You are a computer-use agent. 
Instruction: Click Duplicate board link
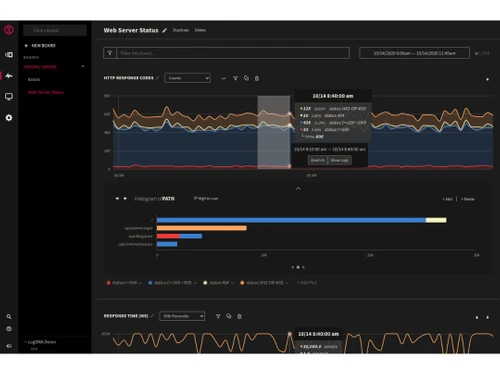coord(181,30)
